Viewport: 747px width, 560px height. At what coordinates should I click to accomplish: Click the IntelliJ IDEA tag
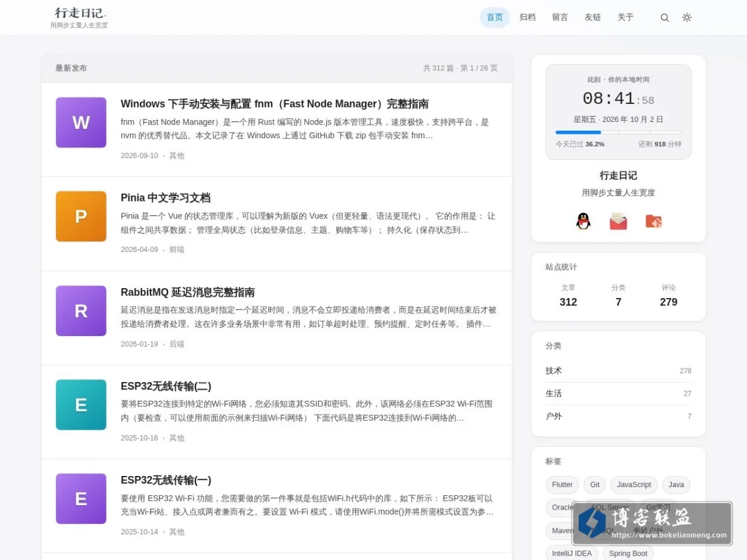click(572, 553)
